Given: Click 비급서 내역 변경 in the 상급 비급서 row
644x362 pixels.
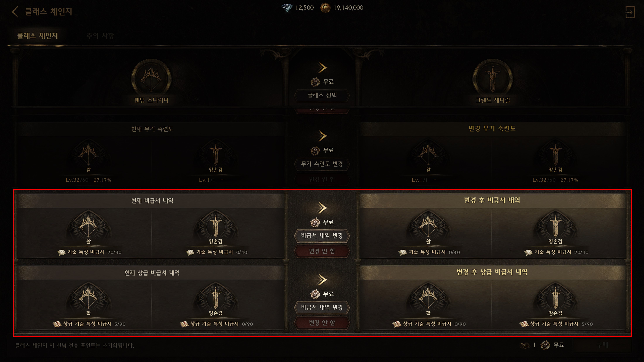Looking at the screenshot, I should coord(322,308).
